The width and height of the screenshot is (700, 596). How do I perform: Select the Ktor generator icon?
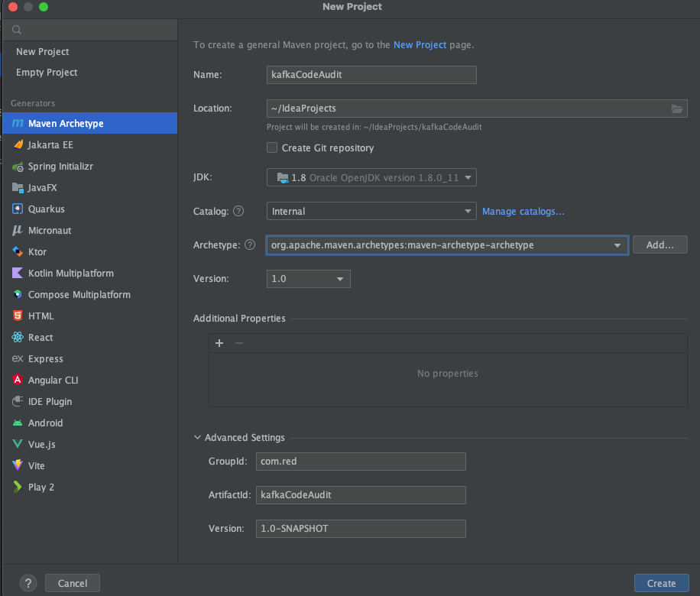point(18,252)
